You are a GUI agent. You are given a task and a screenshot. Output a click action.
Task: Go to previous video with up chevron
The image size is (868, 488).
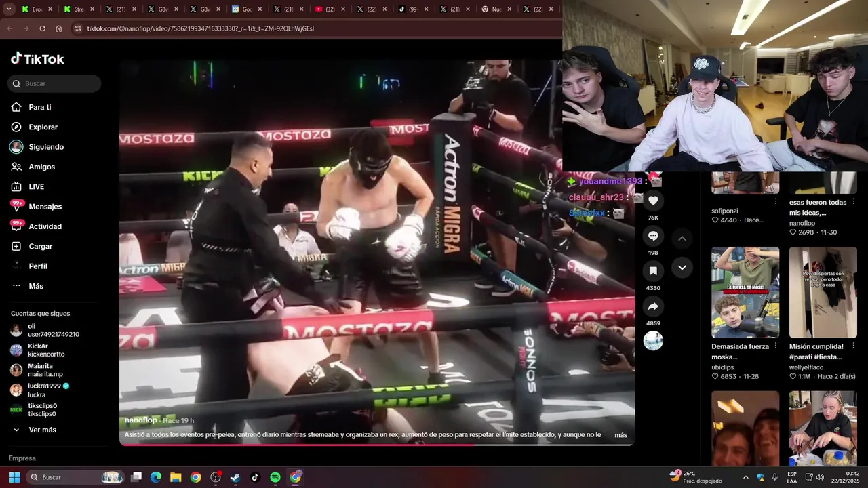click(682, 239)
